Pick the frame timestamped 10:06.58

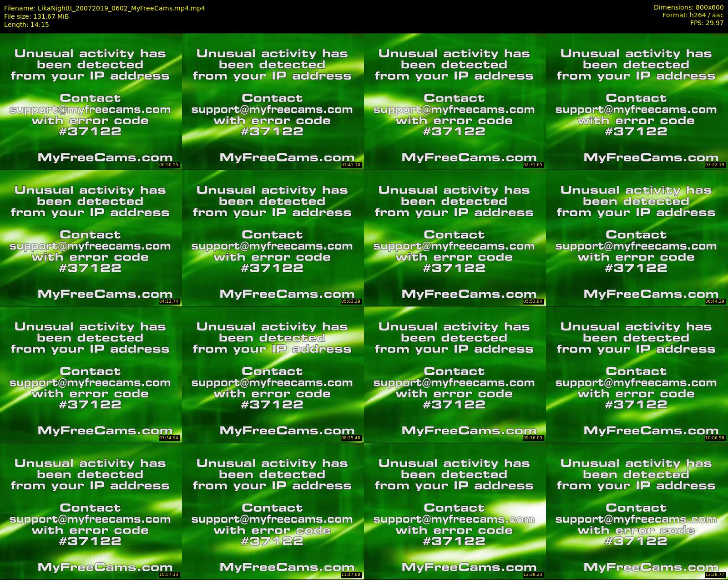click(637, 375)
